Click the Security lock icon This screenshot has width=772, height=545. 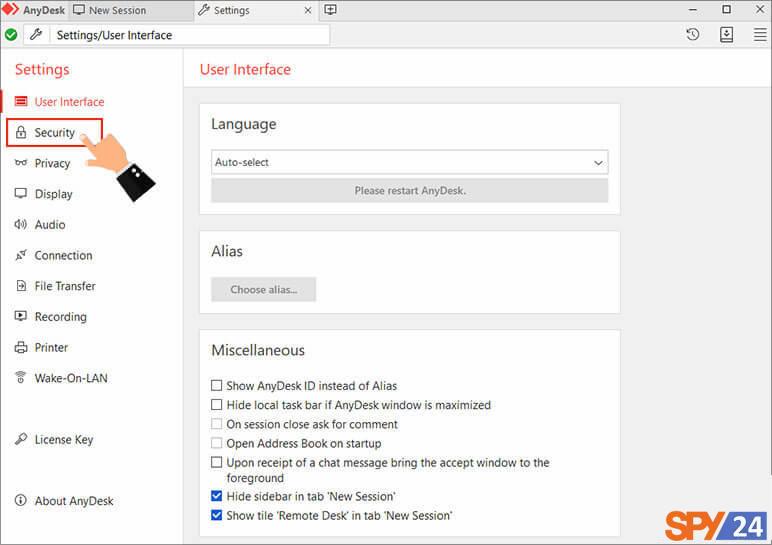(x=21, y=132)
